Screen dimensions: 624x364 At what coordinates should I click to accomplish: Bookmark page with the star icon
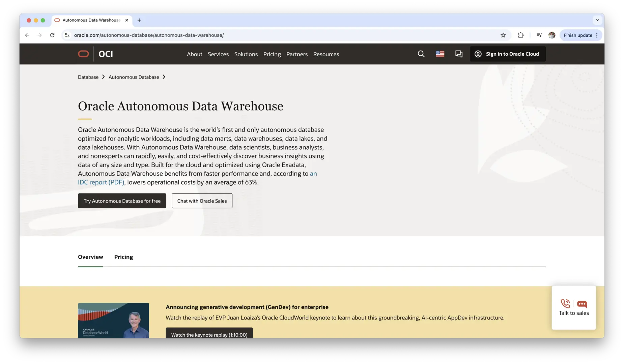(x=503, y=35)
